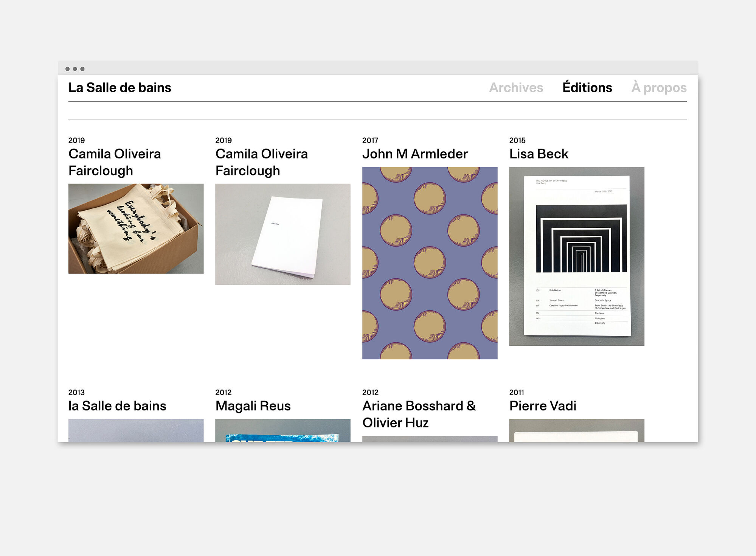This screenshot has height=556, width=756.
Task: Click the La Salle de bains site title
Action: [120, 88]
